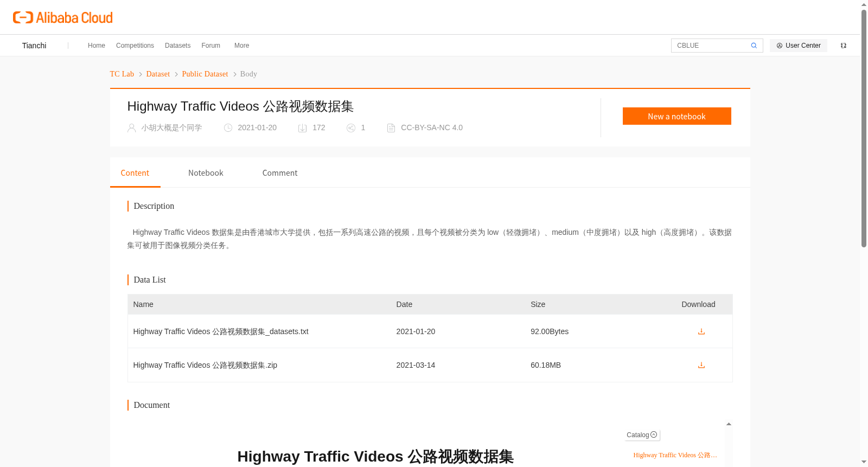Image resolution: width=868 pixels, height=467 pixels.
Task: Click the dataset page title
Action: click(x=240, y=106)
